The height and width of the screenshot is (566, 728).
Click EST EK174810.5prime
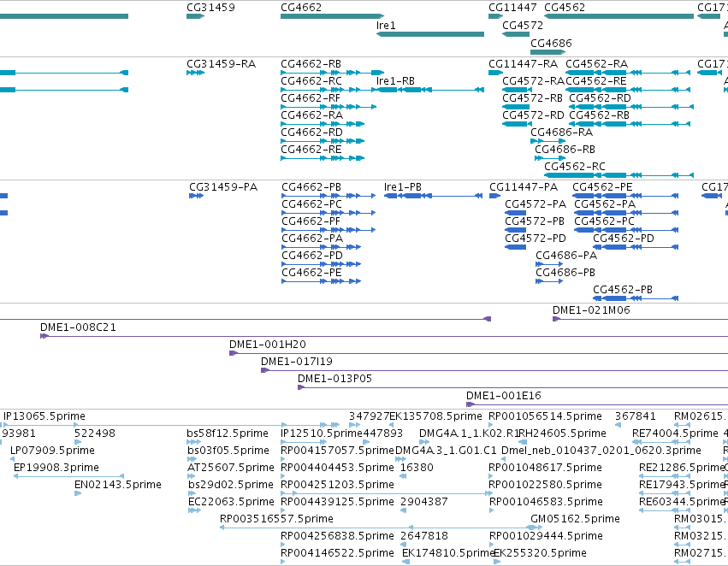[448, 553]
